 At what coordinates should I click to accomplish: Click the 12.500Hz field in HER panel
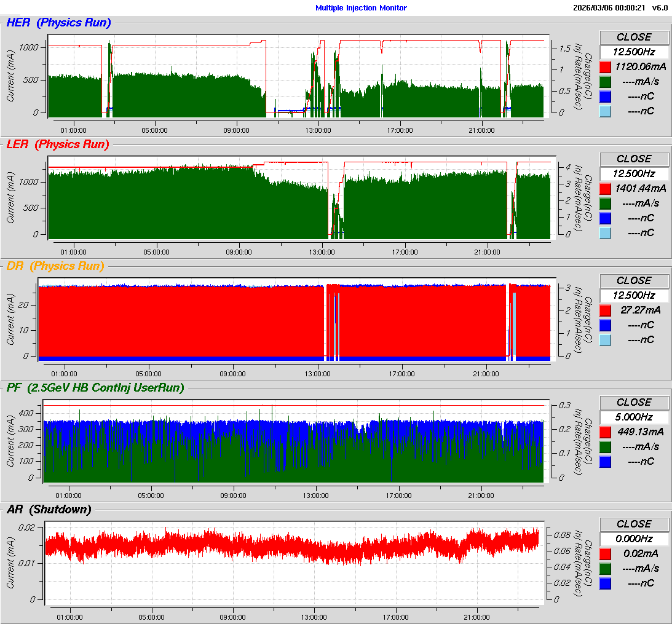coord(633,52)
